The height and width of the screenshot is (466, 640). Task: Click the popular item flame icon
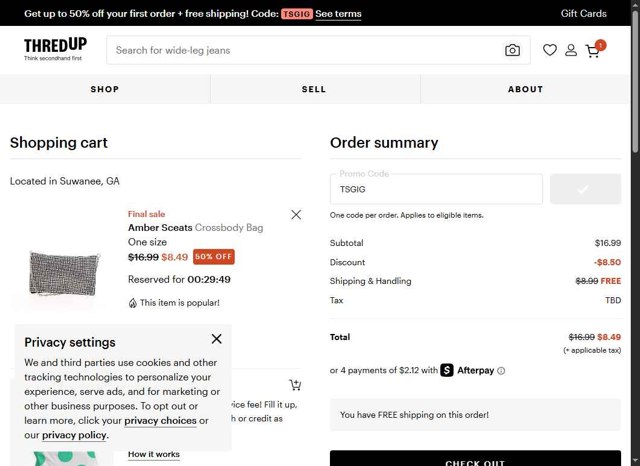click(133, 303)
